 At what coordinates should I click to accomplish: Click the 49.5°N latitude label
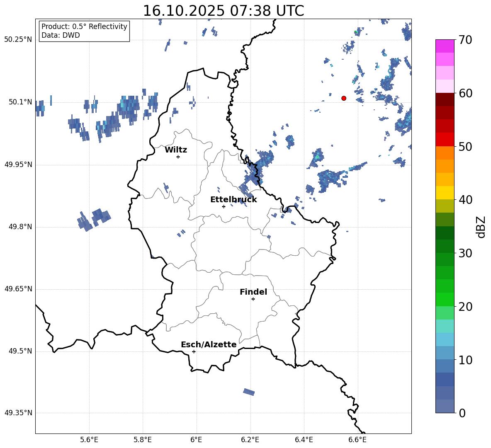(x=20, y=351)
